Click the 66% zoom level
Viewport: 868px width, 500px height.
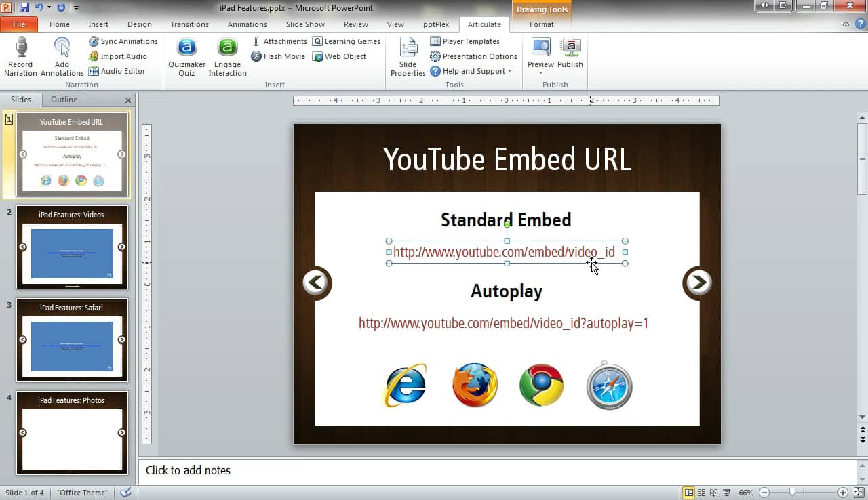pos(746,493)
